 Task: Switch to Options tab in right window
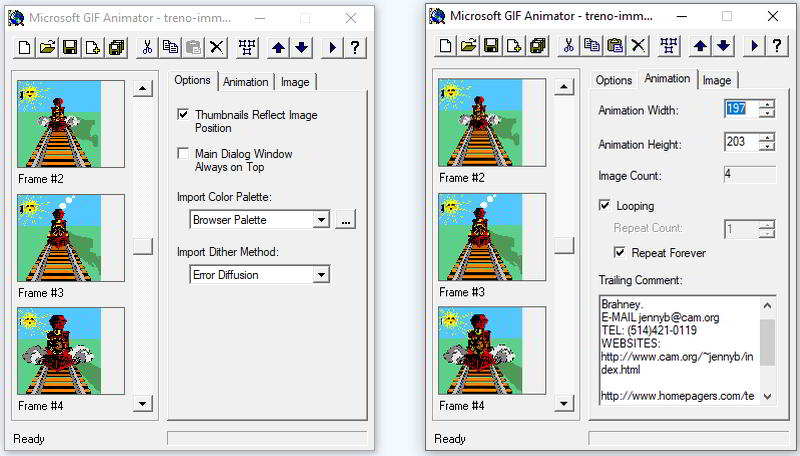614,81
